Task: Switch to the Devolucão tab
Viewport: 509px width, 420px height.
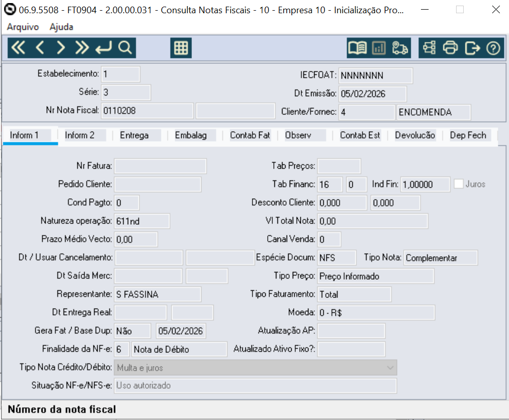Action: 415,135
